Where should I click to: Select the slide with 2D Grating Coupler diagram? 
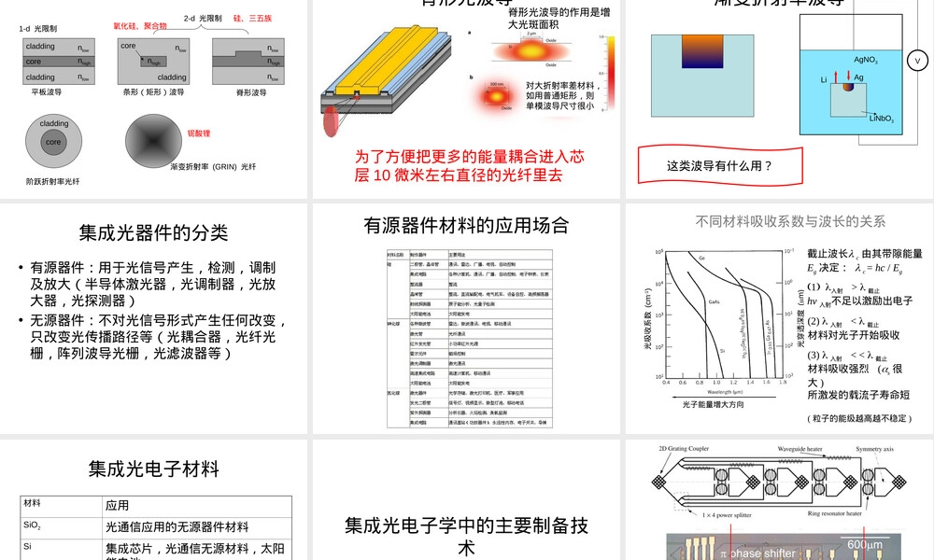tap(779, 500)
